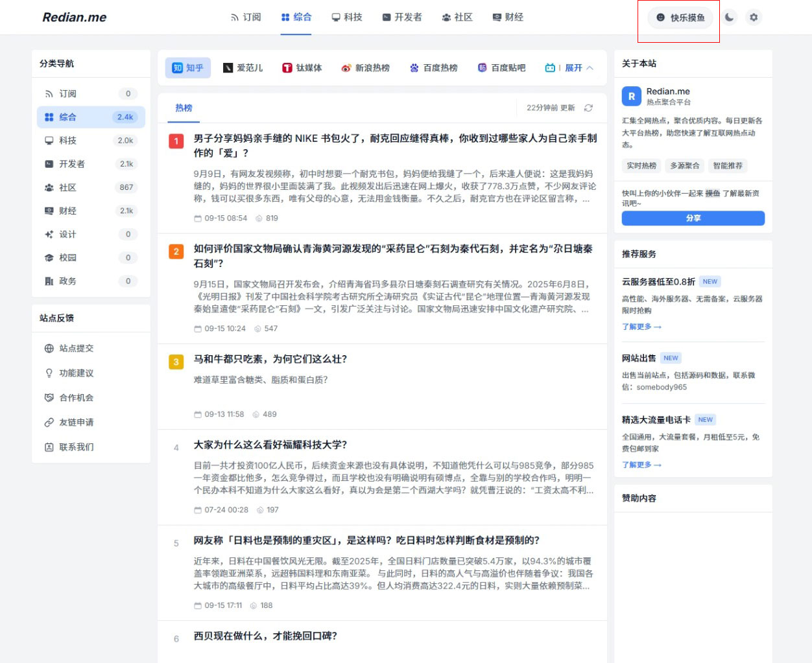Click the blue 分享 button

click(693, 218)
